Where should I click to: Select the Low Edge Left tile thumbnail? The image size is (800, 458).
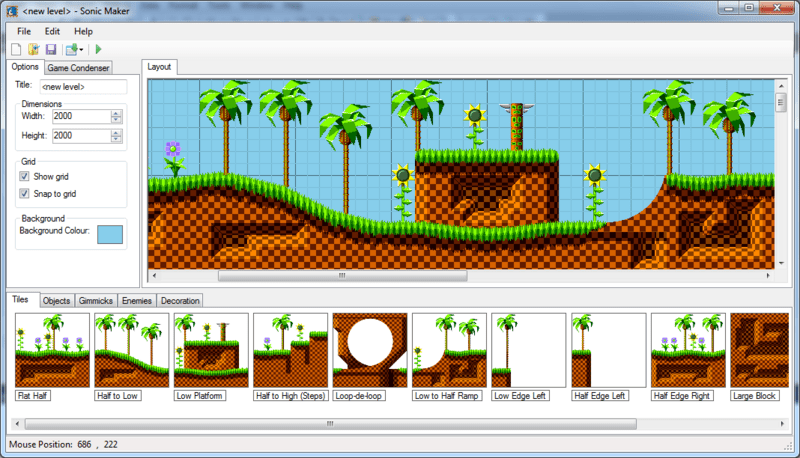coord(529,350)
